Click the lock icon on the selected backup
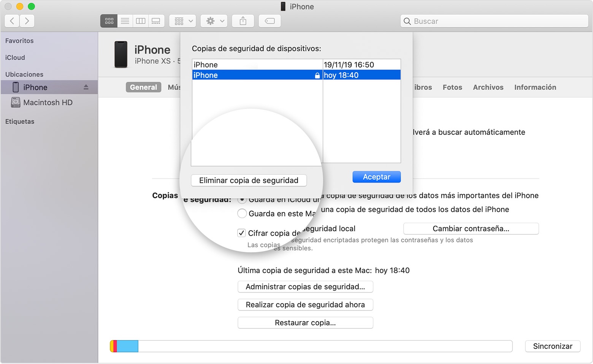The image size is (593, 364). [x=317, y=76]
